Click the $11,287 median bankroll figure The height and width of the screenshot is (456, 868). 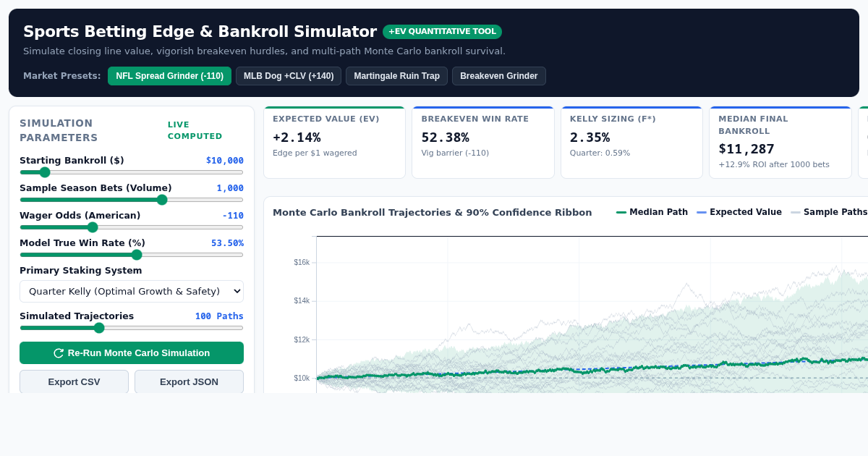point(746,149)
